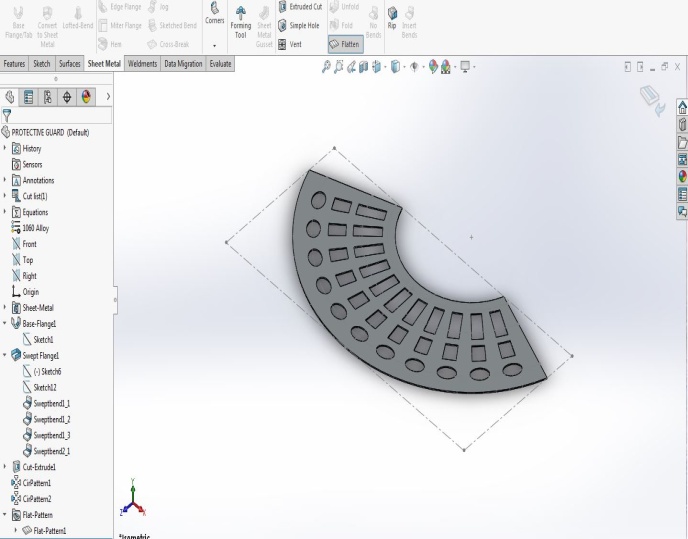Open the View Orientation icon
The height and width of the screenshot is (539, 688).
tap(376, 67)
